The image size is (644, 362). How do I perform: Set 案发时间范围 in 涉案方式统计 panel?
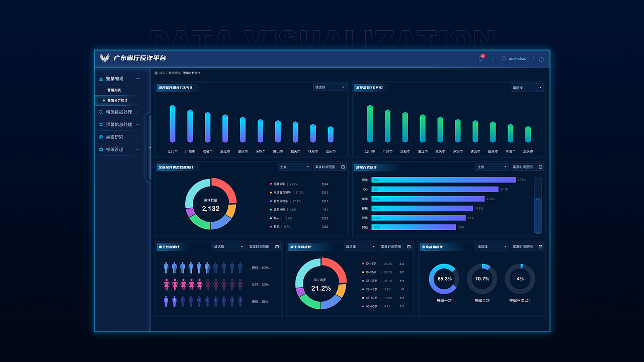[x=528, y=167]
